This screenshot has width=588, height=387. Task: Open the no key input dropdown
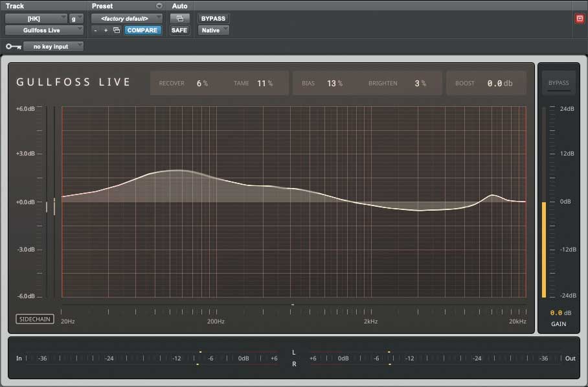pos(53,47)
